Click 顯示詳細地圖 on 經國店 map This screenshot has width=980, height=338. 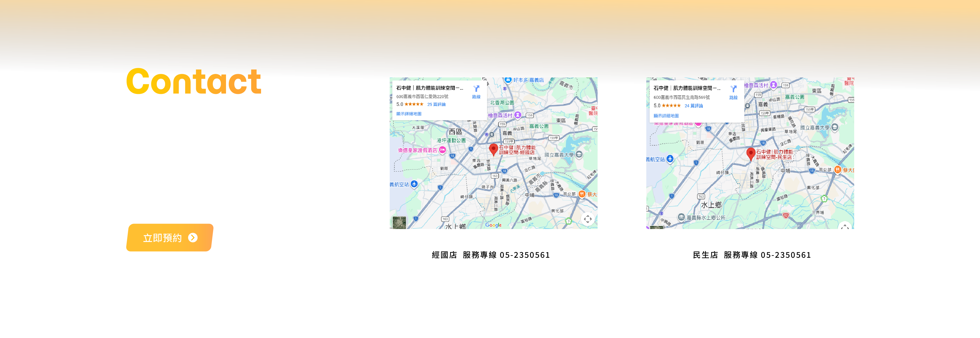coord(409,114)
